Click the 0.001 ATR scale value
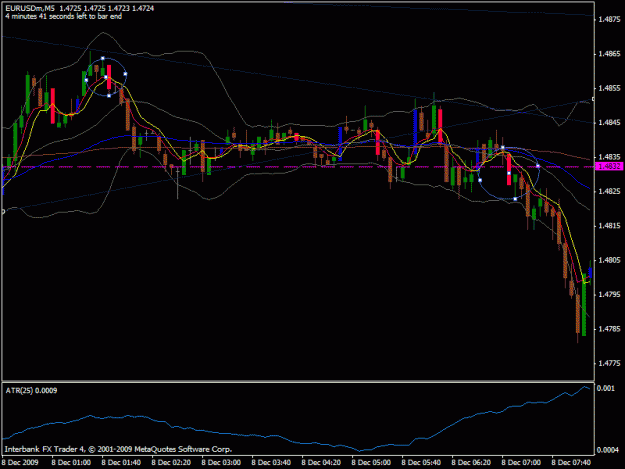This screenshot has width=625, height=469. [x=605, y=389]
